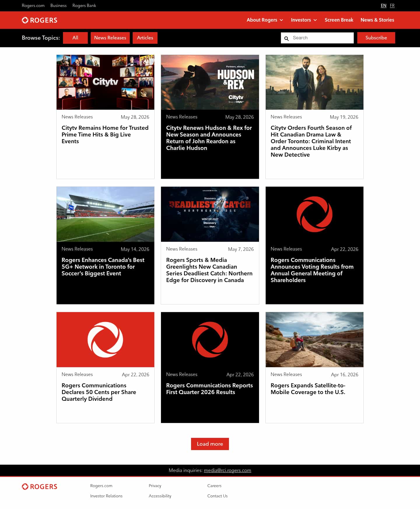Screen dimensions: 420x509
Task: Open the Rogers Bank link in the top bar
Action: [84, 6]
